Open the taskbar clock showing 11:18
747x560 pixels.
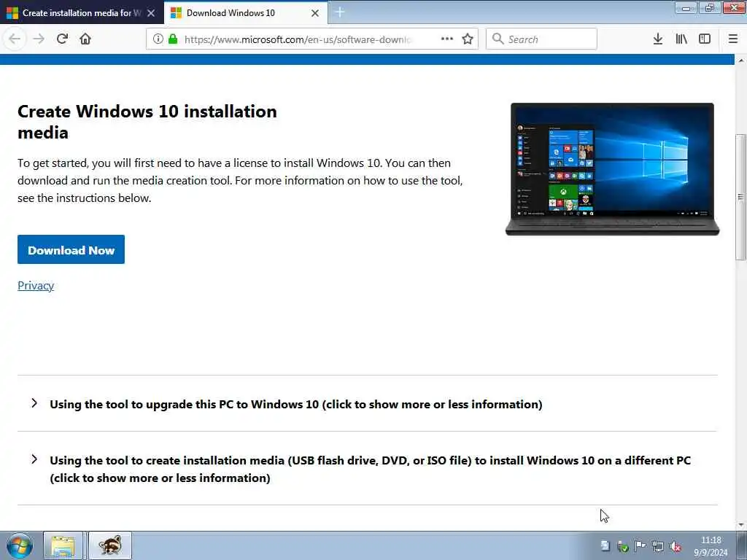click(711, 546)
